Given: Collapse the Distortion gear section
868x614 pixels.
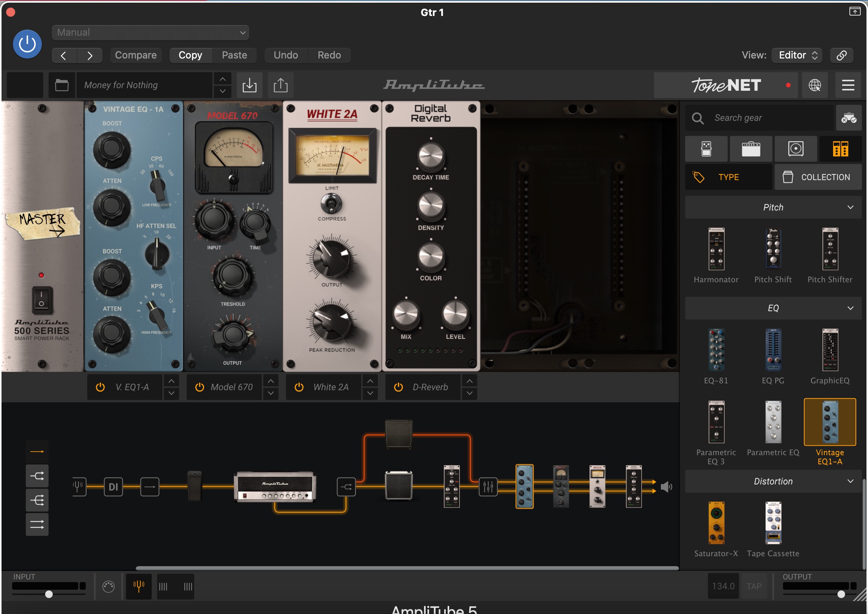Looking at the screenshot, I should coord(773,481).
